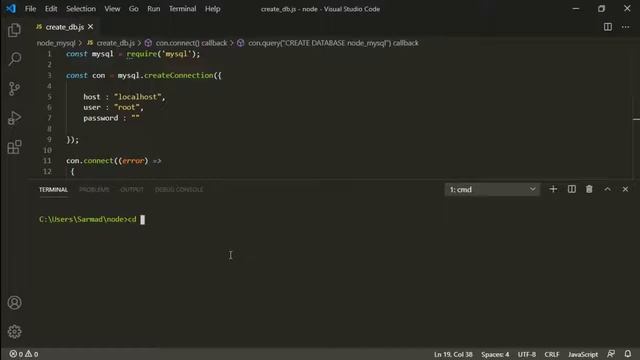This screenshot has width=640, height=360.
Task: Click the "root" string in code
Action: [127, 107]
